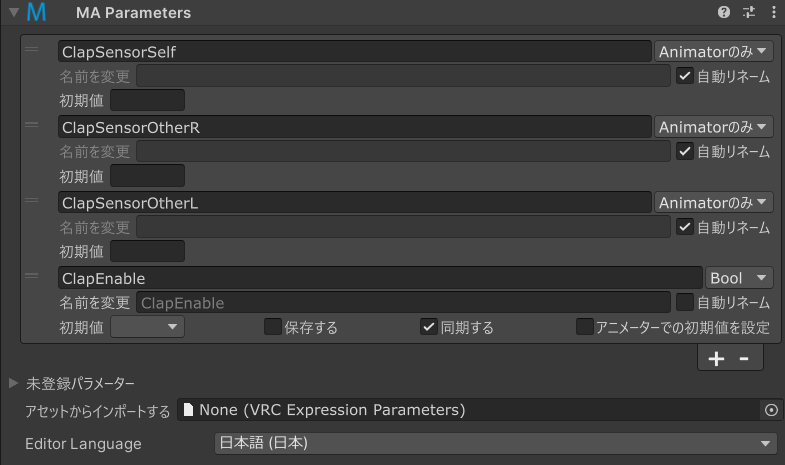
Task: Open the MA Parameters help icon
Action: tap(723, 12)
